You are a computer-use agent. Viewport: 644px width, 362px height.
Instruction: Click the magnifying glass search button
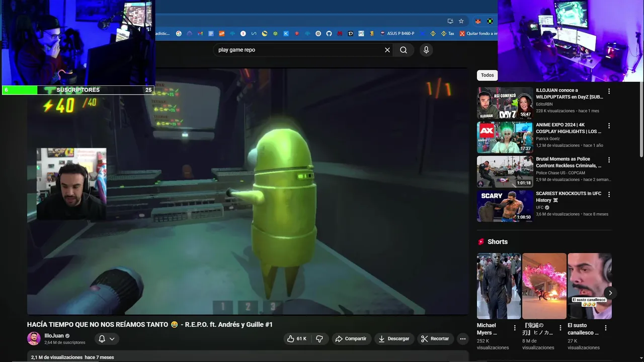[404, 50]
